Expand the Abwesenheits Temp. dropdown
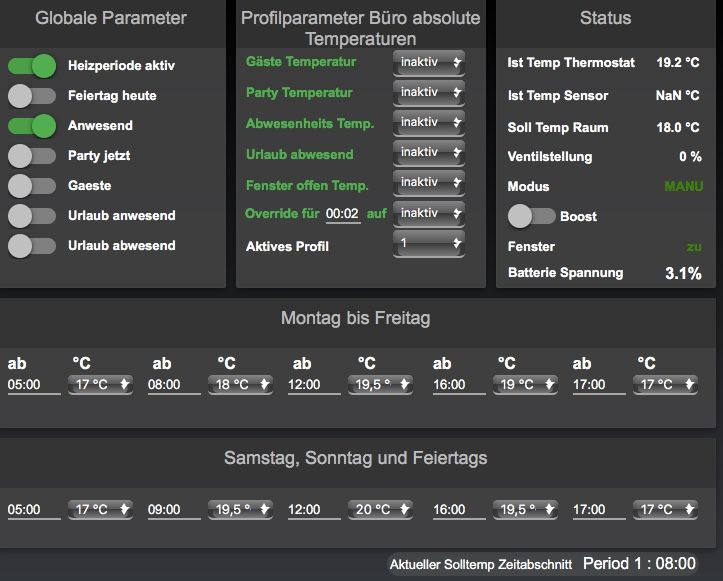The height and width of the screenshot is (581, 723). (x=429, y=124)
